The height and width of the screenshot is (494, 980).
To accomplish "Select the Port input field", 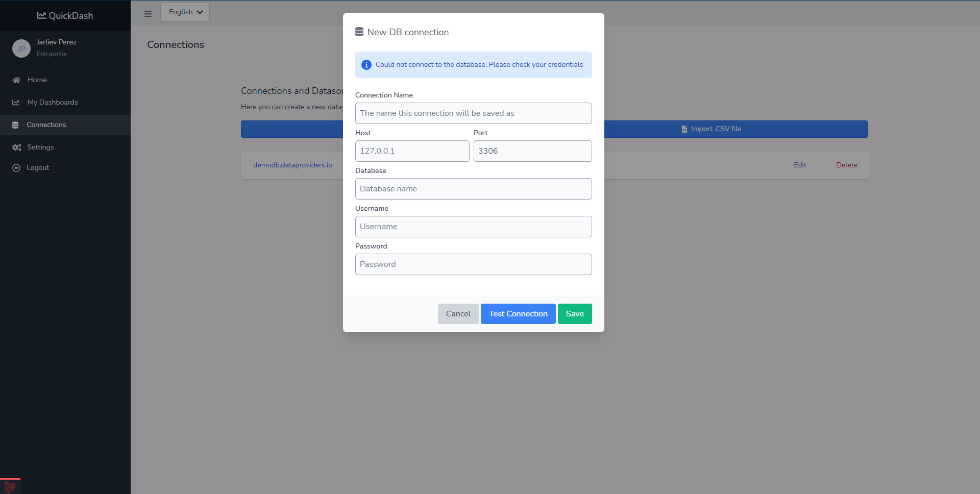I will tap(532, 151).
